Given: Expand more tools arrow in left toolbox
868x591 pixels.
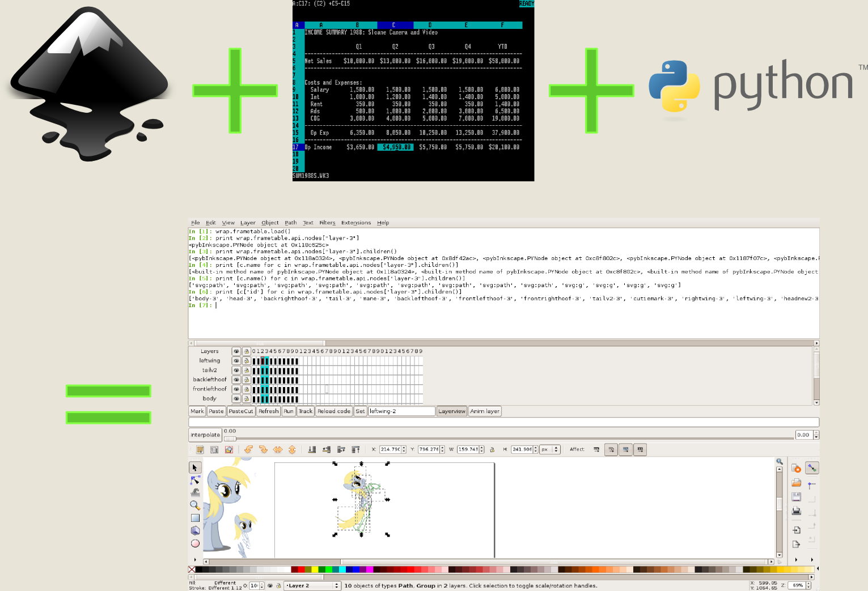Looking at the screenshot, I should pos(195,560).
